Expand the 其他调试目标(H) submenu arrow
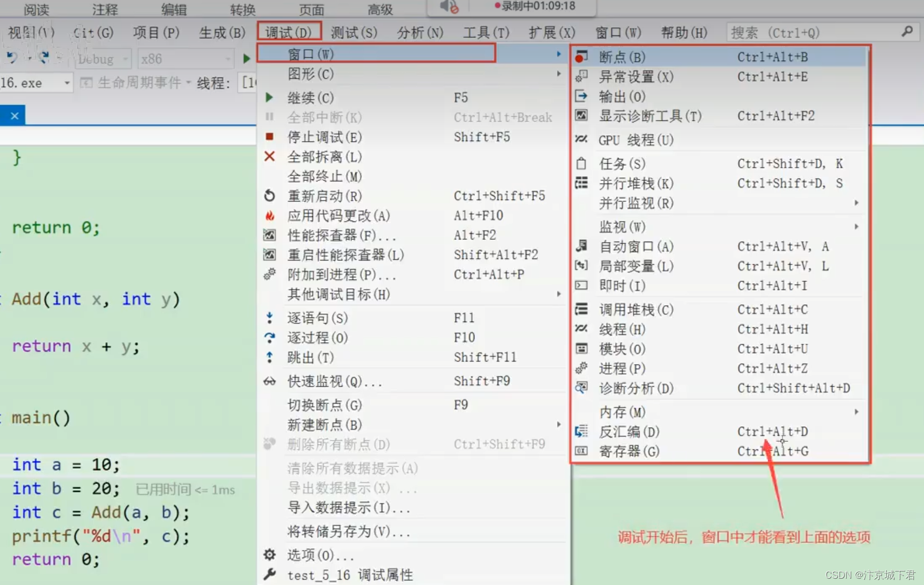Screen dimensions: 924x585 [559, 294]
